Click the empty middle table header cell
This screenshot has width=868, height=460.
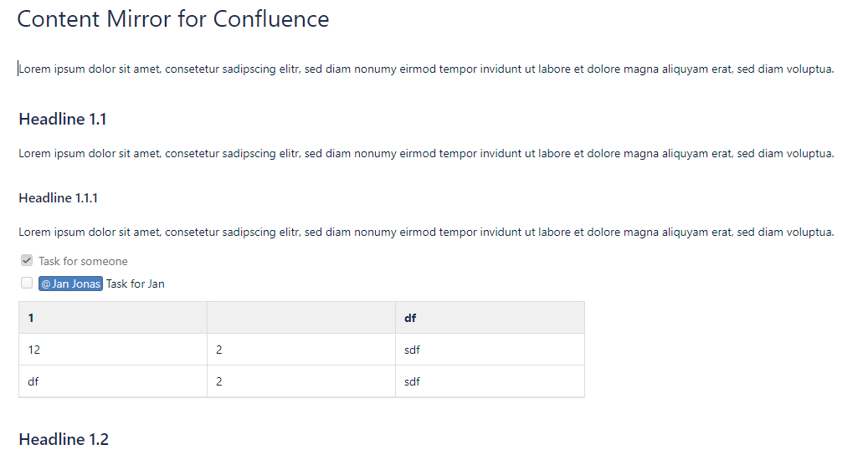(x=300, y=318)
